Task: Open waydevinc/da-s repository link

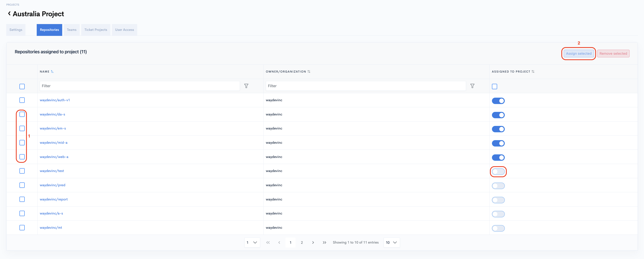Action: point(52,114)
